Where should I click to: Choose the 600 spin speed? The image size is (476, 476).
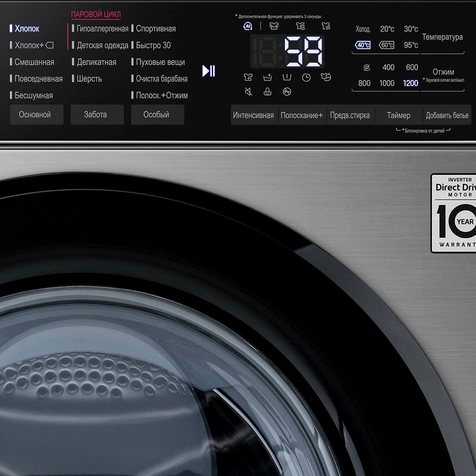(x=412, y=67)
